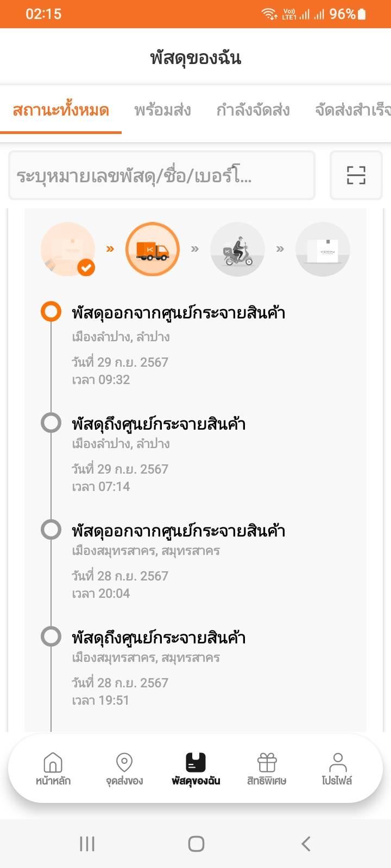Focus the parcel number search field

tap(162, 175)
